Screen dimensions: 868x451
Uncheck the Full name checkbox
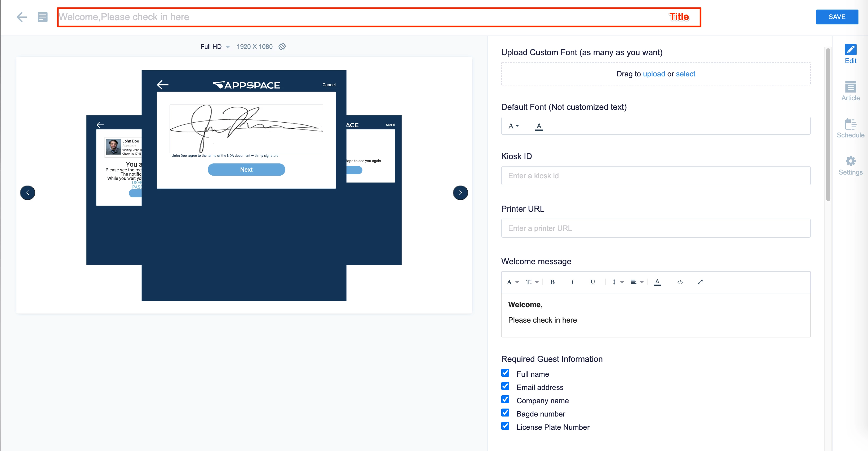(x=505, y=373)
